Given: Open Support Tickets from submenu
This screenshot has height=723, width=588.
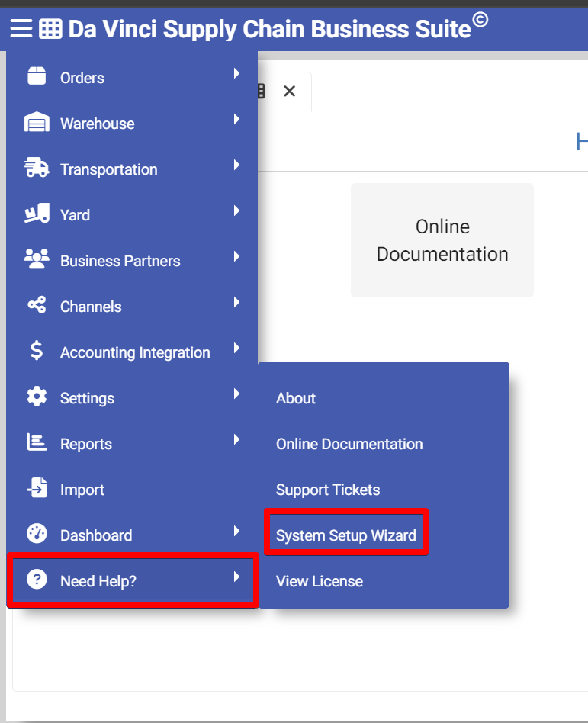Looking at the screenshot, I should 384,489.
